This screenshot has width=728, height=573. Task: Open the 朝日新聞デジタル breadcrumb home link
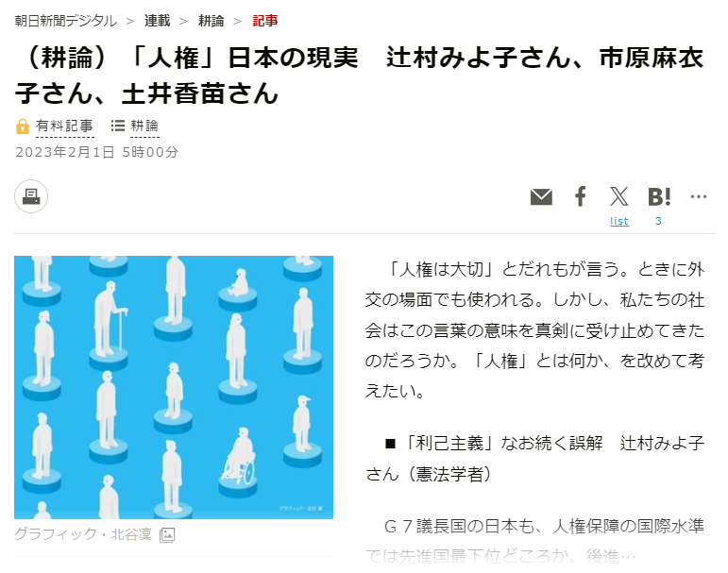pyautogui.click(x=65, y=21)
